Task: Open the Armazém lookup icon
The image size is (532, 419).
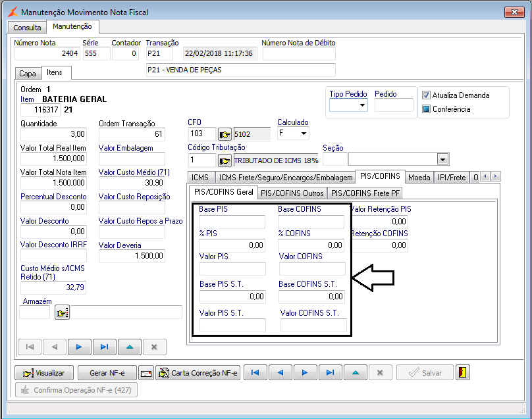Action: click(62, 312)
